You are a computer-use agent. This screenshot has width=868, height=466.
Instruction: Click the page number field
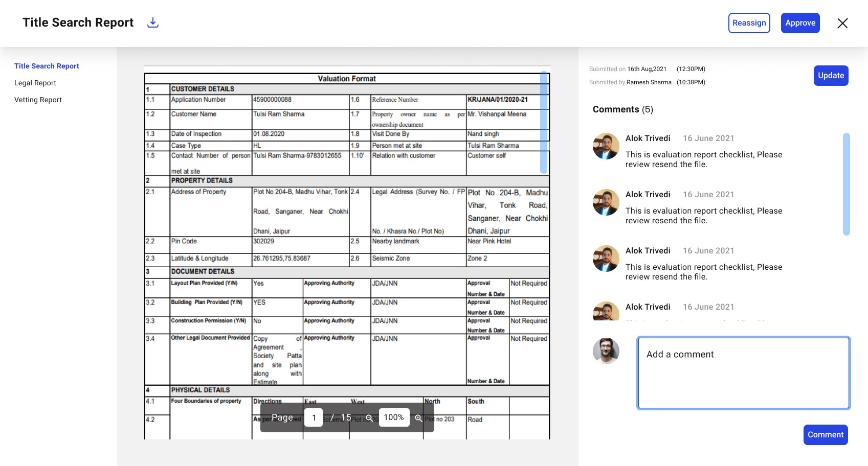pos(314,417)
